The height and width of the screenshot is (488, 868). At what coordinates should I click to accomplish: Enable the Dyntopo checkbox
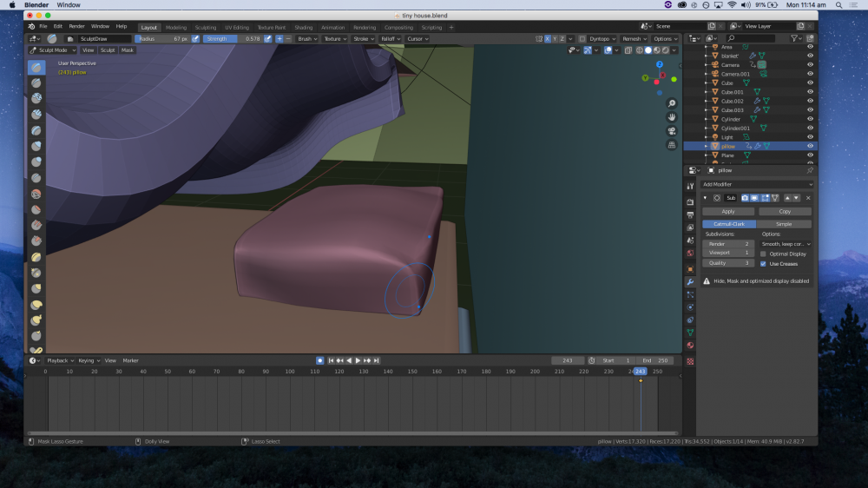(x=582, y=39)
